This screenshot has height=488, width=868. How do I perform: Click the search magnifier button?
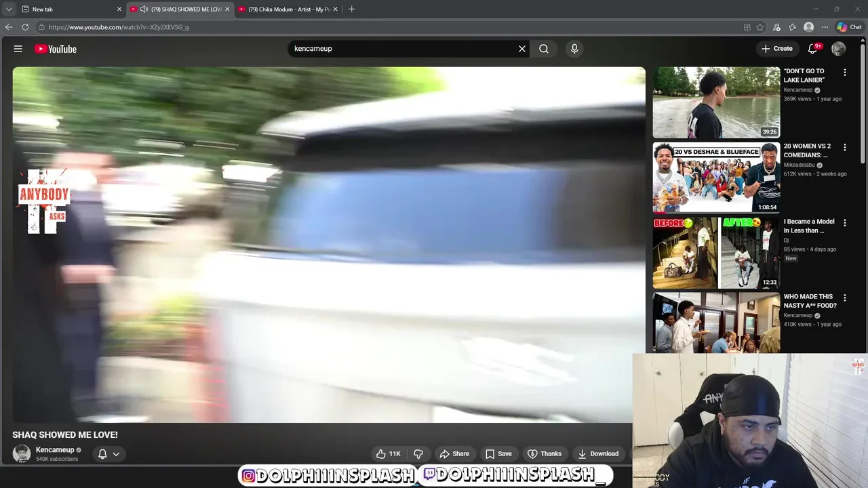544,49
